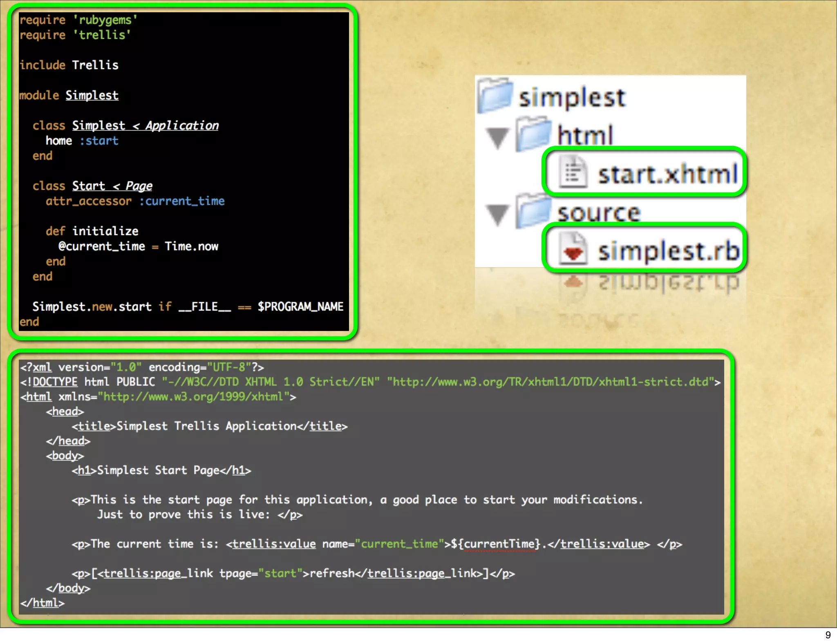
Task: Click the source folder label
Action: (x=599, y=213)
